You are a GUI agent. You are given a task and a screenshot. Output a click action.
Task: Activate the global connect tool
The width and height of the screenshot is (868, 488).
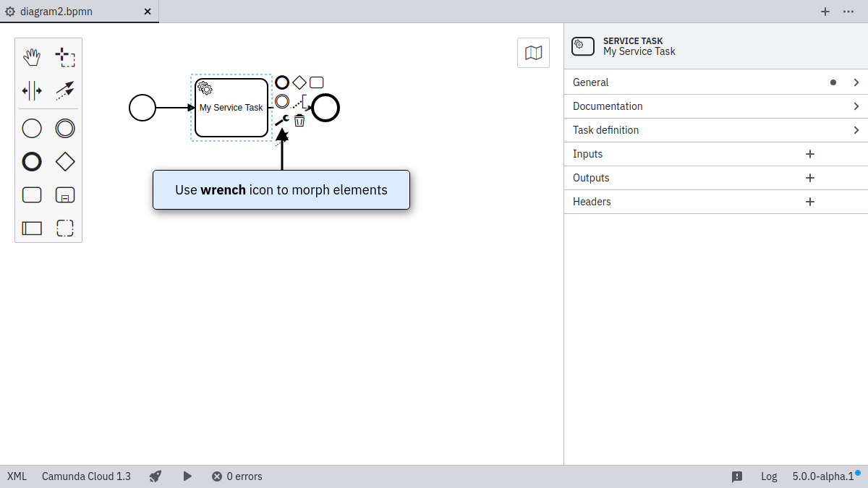point(65,90)
